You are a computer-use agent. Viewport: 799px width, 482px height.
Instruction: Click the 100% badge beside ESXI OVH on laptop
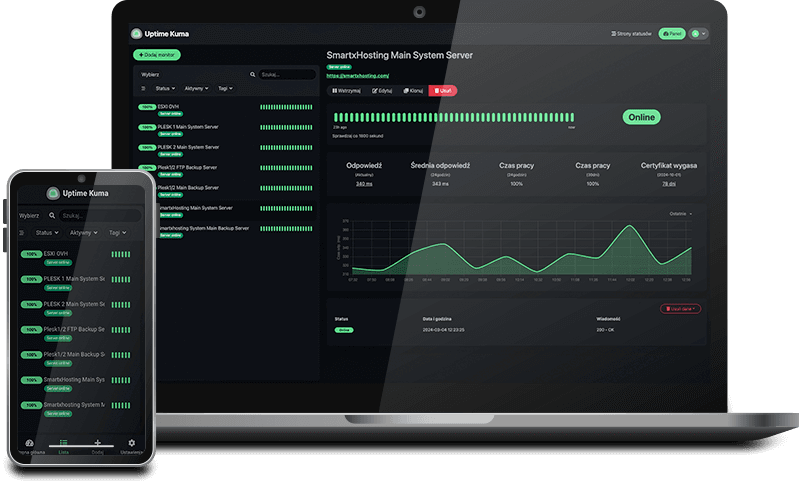click(x=147, y=107)
